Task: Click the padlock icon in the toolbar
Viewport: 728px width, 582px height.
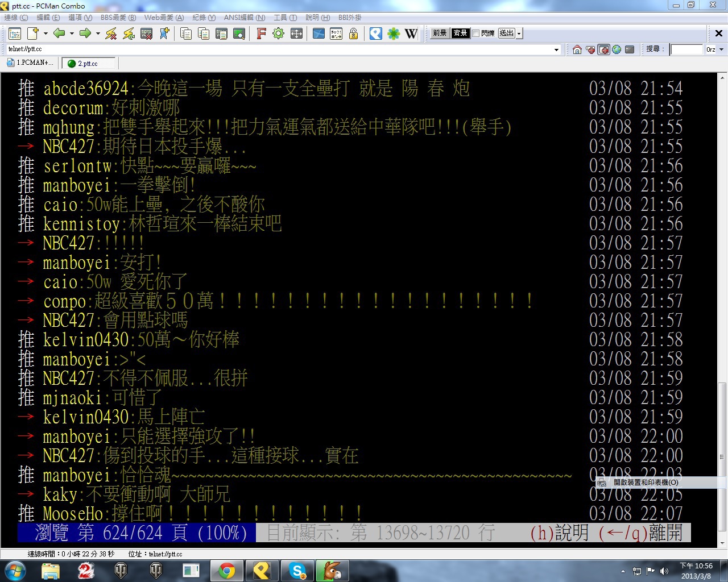Action: click(354, 34)
